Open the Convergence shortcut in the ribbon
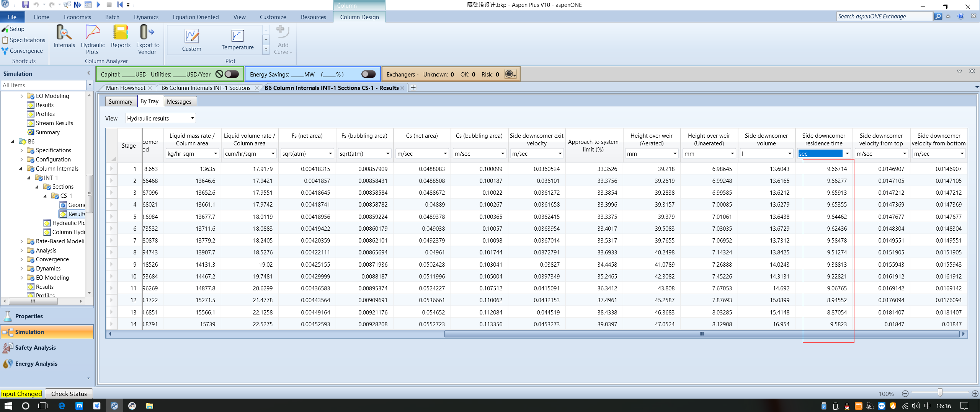980x412 pixels. pyautogui.click(x=22, y=51)
